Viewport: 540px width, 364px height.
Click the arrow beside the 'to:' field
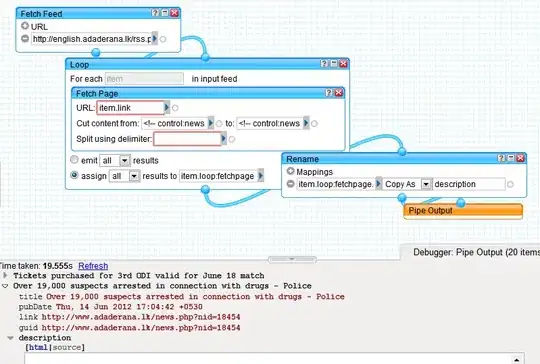(x=306, y=123)
